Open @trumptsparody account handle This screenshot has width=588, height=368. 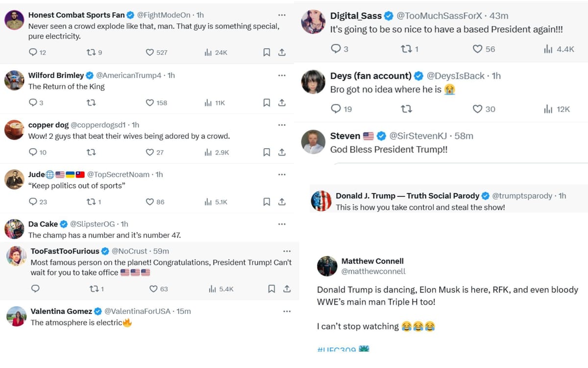coord(522,196)
